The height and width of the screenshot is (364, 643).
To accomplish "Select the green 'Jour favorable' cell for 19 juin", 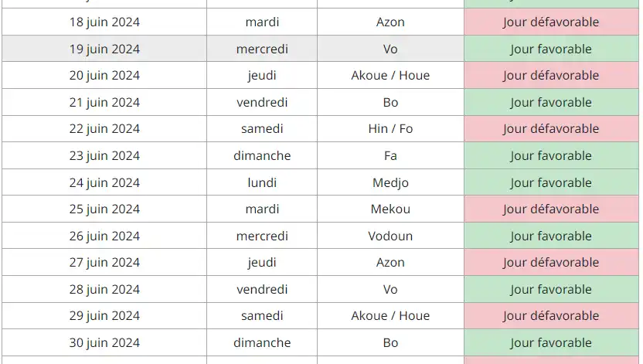I will pos(550,49).
